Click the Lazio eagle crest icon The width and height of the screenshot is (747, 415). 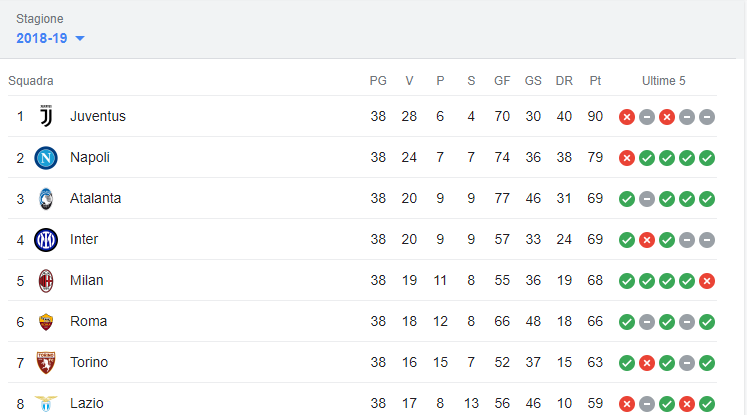[46, 404]
